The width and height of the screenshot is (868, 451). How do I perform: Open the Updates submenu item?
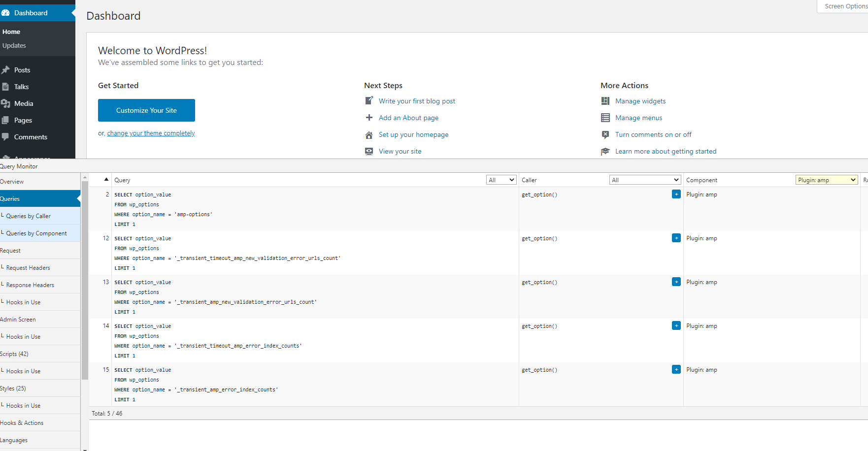tap(14, 45)
